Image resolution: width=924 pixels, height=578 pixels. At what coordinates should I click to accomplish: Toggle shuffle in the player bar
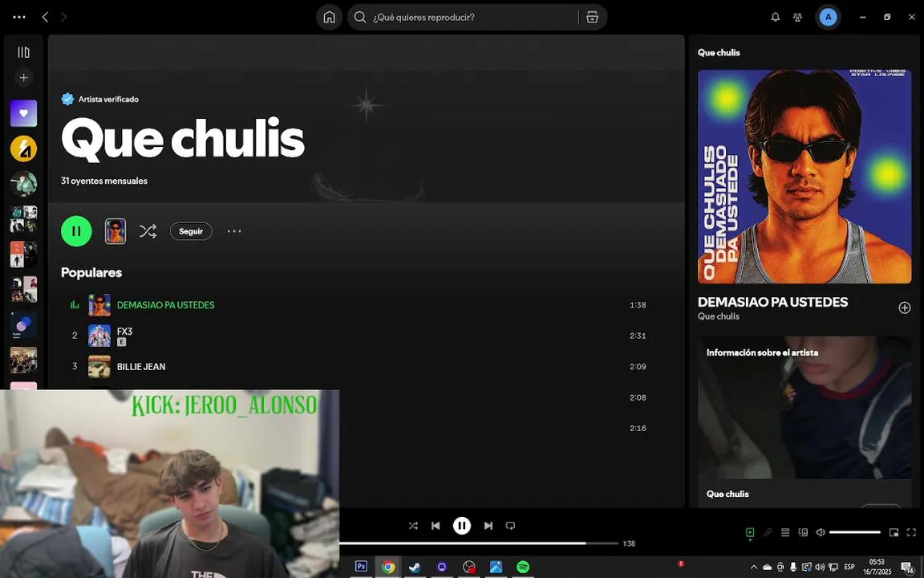pyautogui.click(x=413, y=526)
